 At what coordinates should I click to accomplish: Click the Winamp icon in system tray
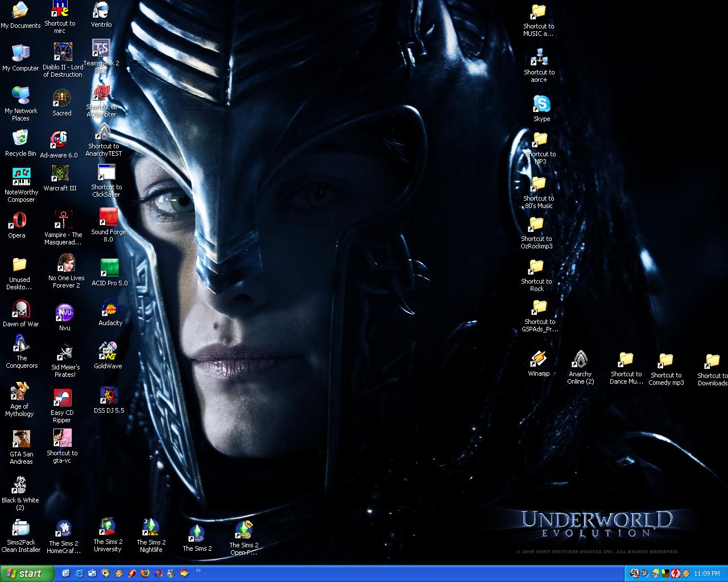(686, 573)
